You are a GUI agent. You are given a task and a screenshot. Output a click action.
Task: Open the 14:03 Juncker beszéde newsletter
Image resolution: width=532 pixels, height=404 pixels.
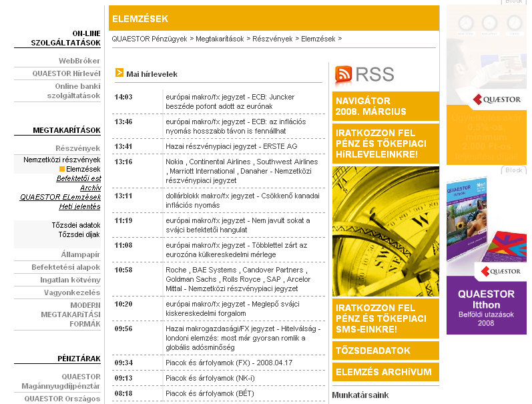(230, 102)
